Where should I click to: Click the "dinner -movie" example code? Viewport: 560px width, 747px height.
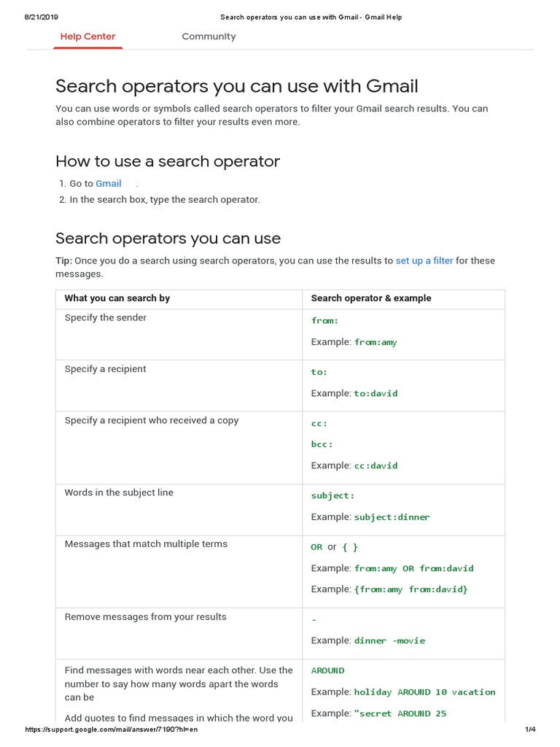(389, 640)
